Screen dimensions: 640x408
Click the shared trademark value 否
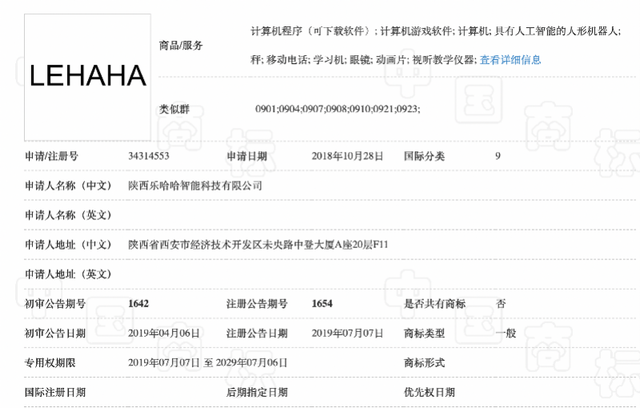[x=501, y=304]
